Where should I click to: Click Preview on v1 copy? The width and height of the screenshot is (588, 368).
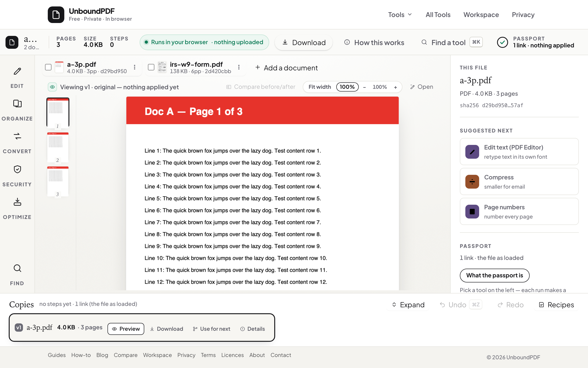point(126,329)
